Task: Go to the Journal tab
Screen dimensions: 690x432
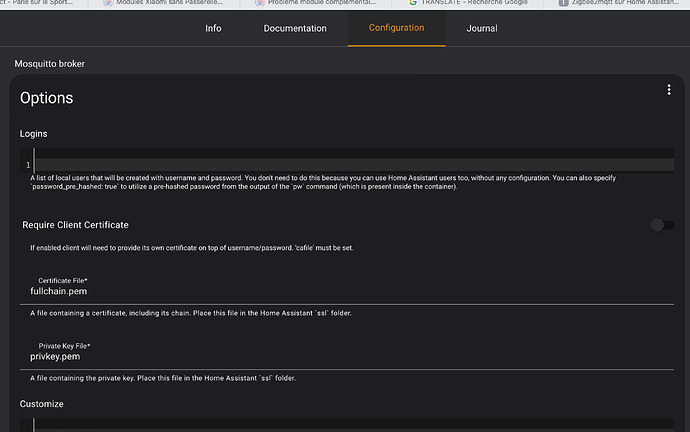Action: pyautogui.click(x=482, y=28)
